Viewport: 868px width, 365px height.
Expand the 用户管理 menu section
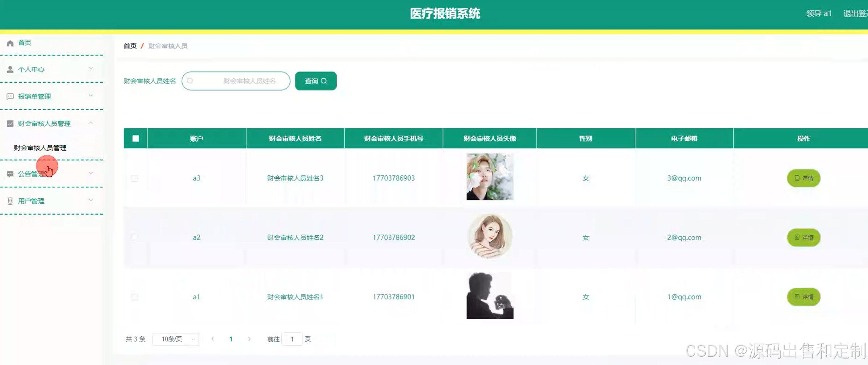tap(91, 200)
